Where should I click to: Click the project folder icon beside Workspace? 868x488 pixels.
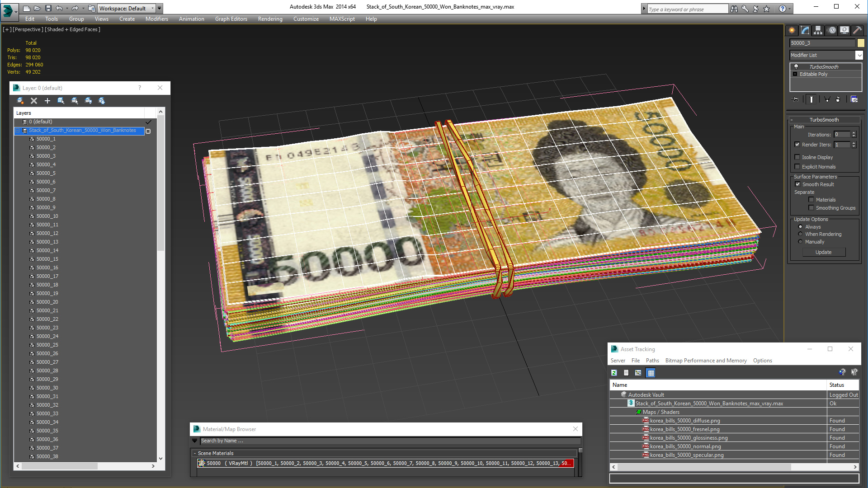[x=92, y=8]
